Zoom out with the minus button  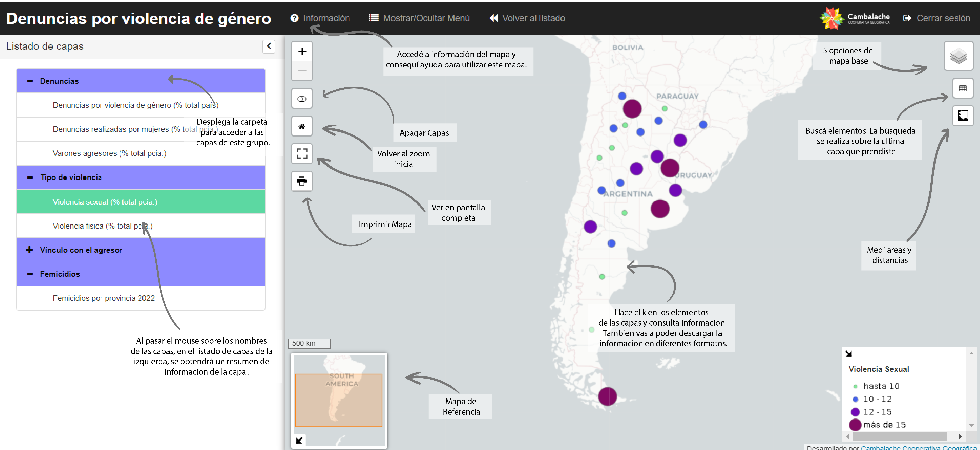point(302,71)
